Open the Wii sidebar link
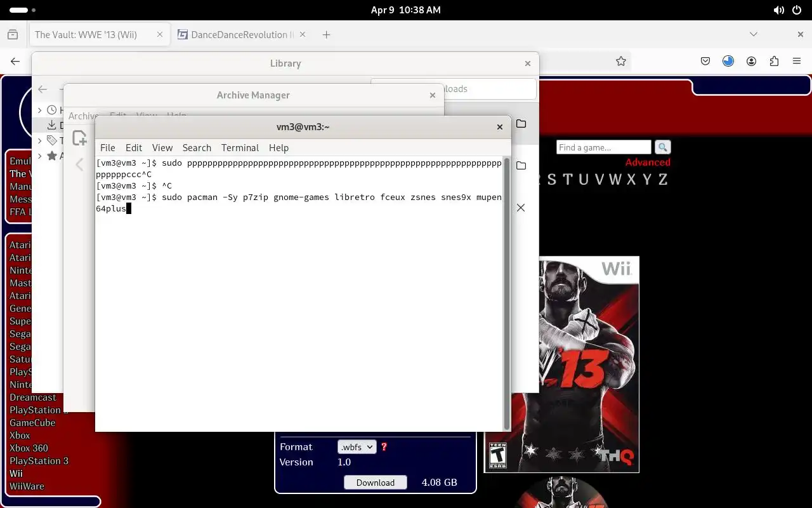The height and width of the screenshot is (508, 812). point(16,473)
